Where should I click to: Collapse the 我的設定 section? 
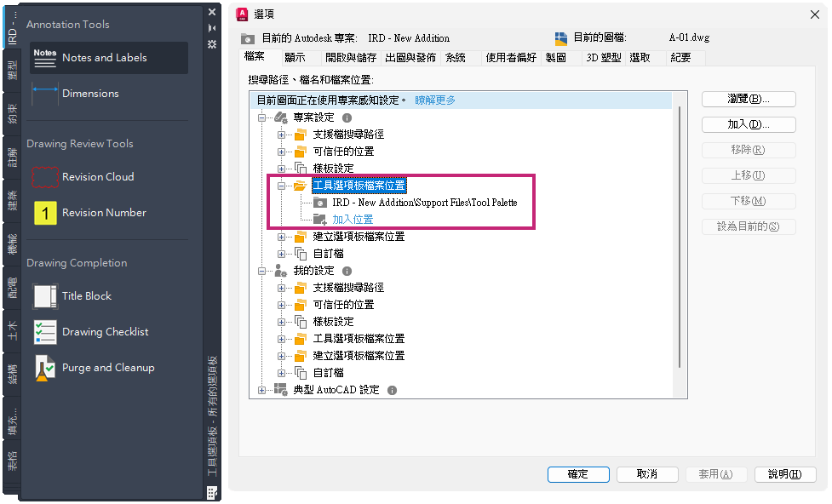262,271
